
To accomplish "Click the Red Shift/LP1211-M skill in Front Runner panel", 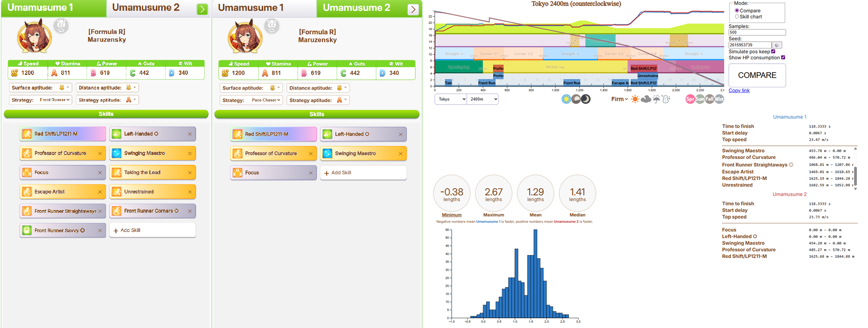I will point(62,134).
